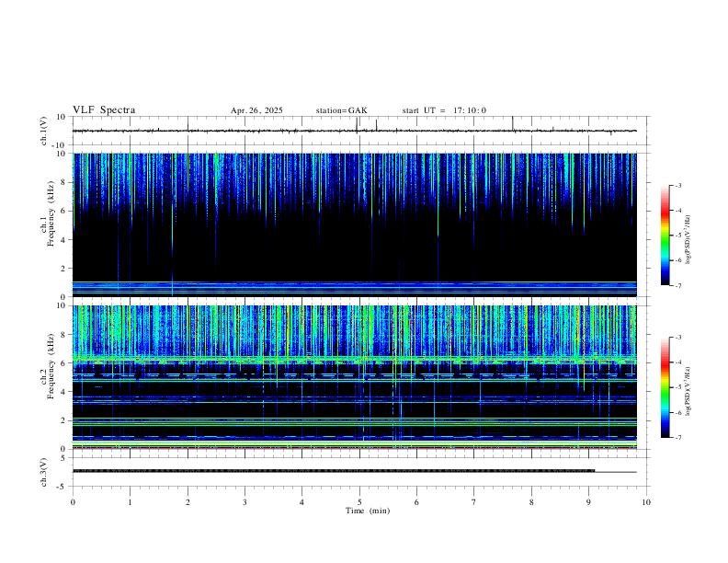Click the ch.1 spectrogram color scale bar
This screenshot has width=728, height=563.
click(x=665, y=236)
